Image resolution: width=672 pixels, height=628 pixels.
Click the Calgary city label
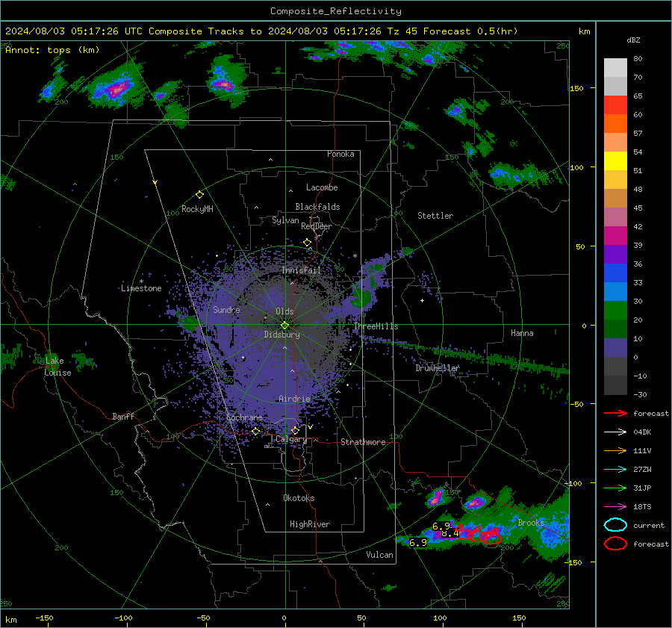[291, 439]
